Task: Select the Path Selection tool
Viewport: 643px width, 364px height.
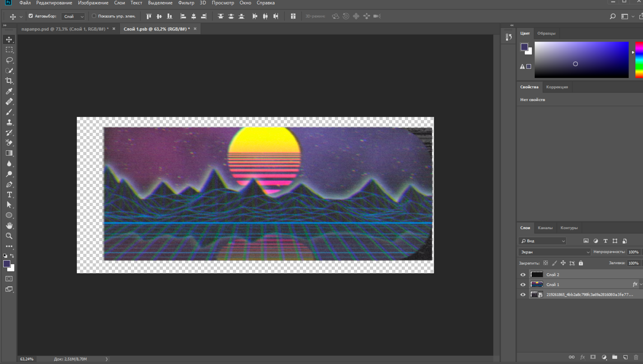Action: click(9, 205)
